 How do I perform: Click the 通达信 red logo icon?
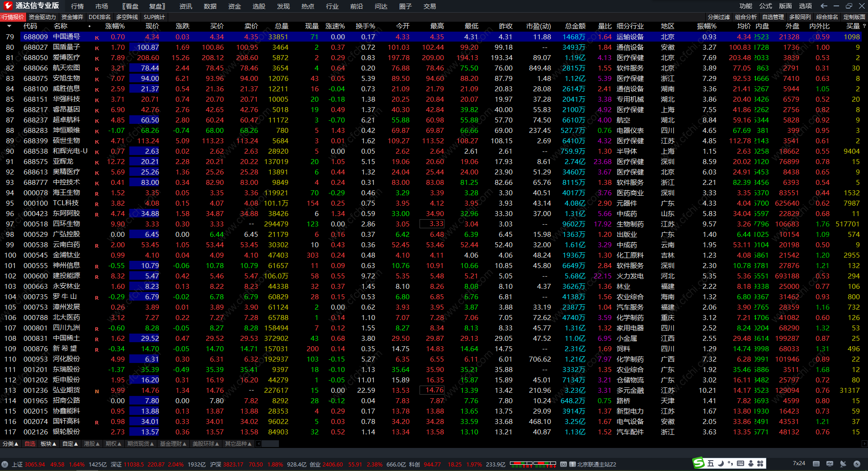pyautogui.click(x=8, y=6)
